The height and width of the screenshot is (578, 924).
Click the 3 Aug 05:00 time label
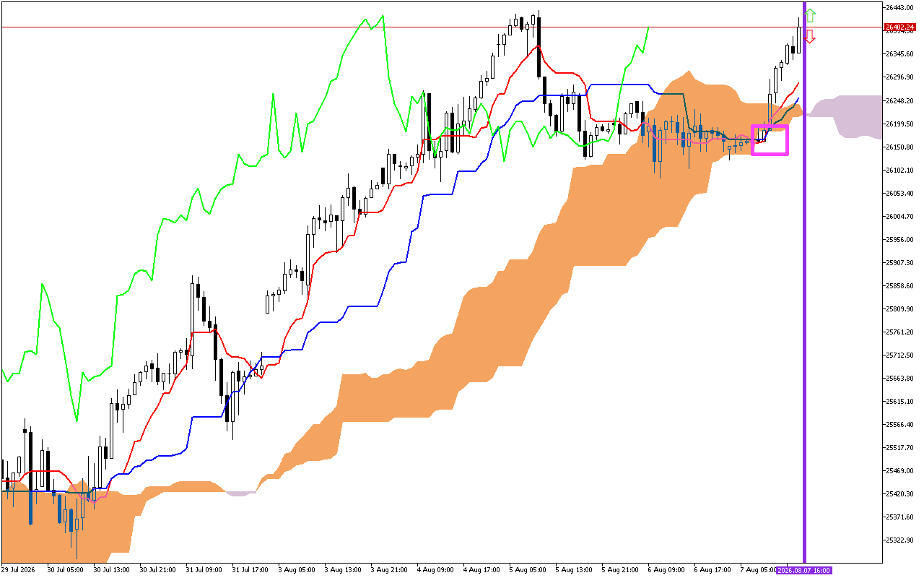coord(297,570)
